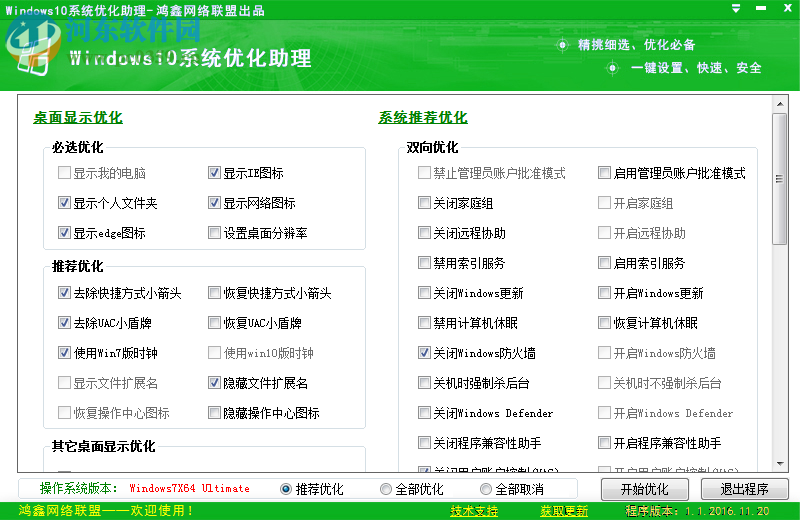Viewport: 800px width, 520px height.
Task: Open 技术支持 link
Action: 473,511
